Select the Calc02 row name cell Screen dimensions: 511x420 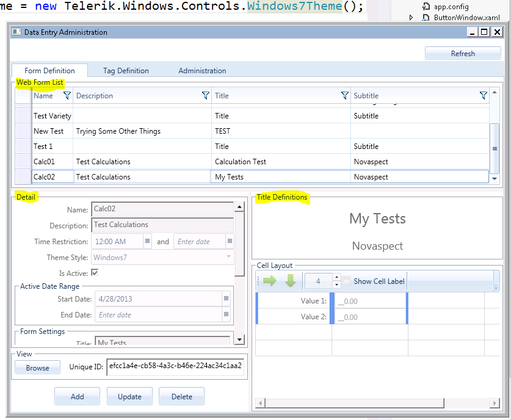[53, 176]
